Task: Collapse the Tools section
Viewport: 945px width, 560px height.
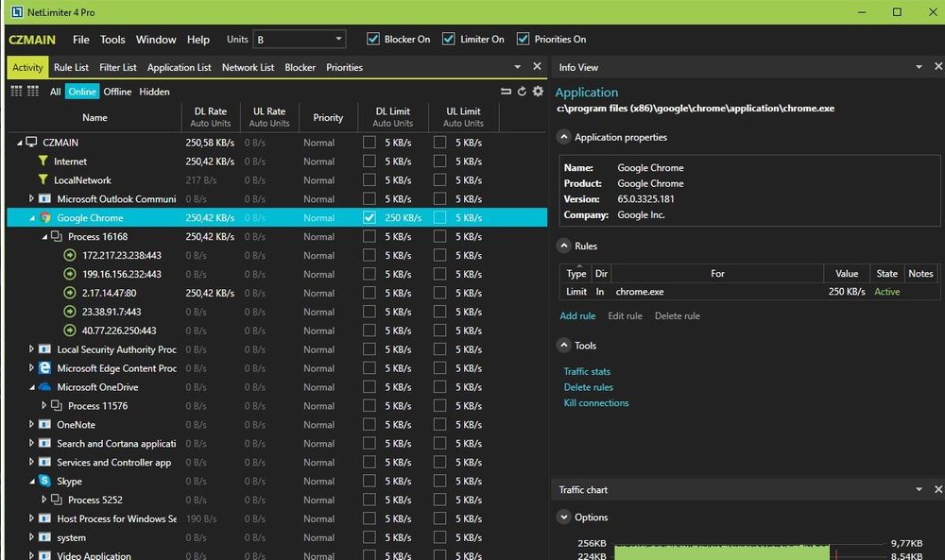Action: click(x=563, y=345)
